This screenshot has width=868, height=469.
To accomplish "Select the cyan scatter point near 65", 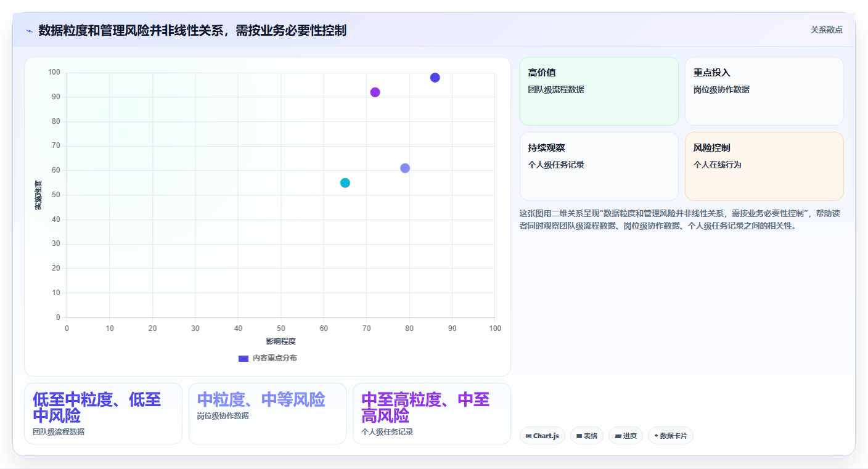I will pos(345,183).
